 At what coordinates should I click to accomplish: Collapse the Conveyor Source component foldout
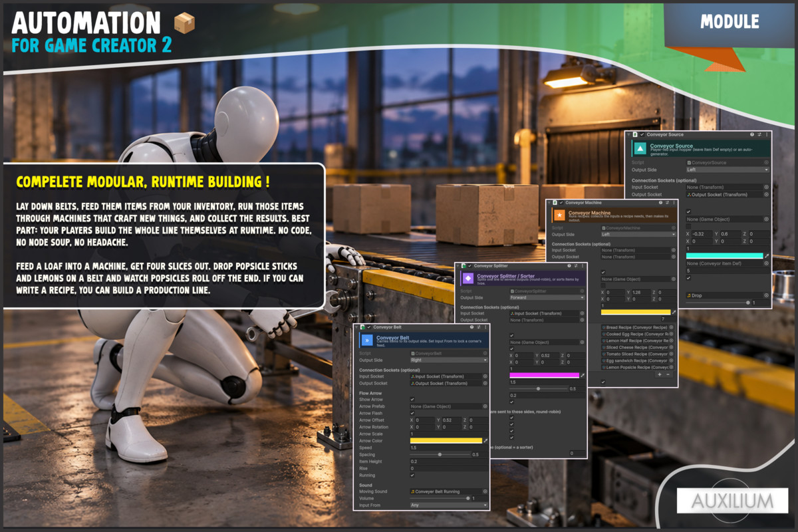pyautogui.click(x=628, y=135)
